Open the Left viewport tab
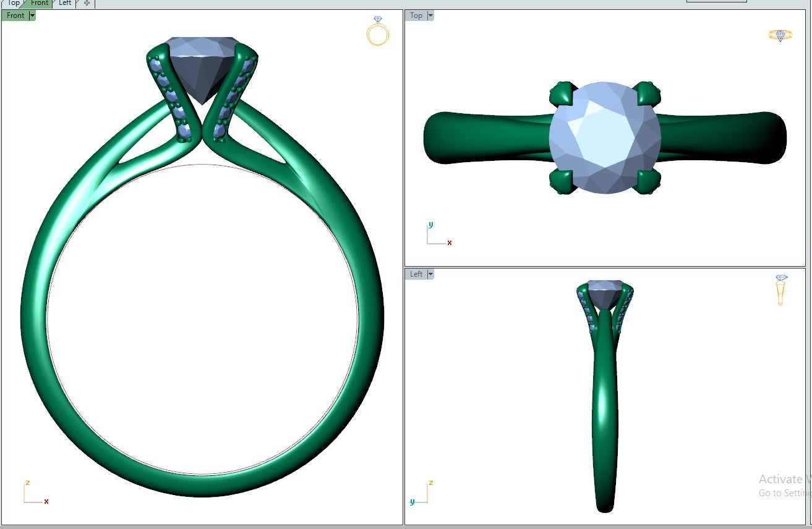The image size is (812, 529). [65, 3]
